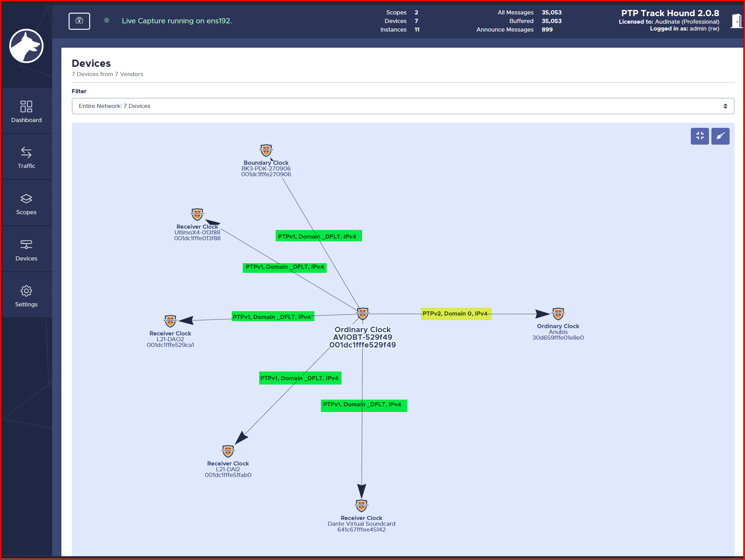Image resolution: width=745 pixels, height=560 pixels.
Task: Click the PTP Track Hound dog logo
Action: tap(26, 46)
